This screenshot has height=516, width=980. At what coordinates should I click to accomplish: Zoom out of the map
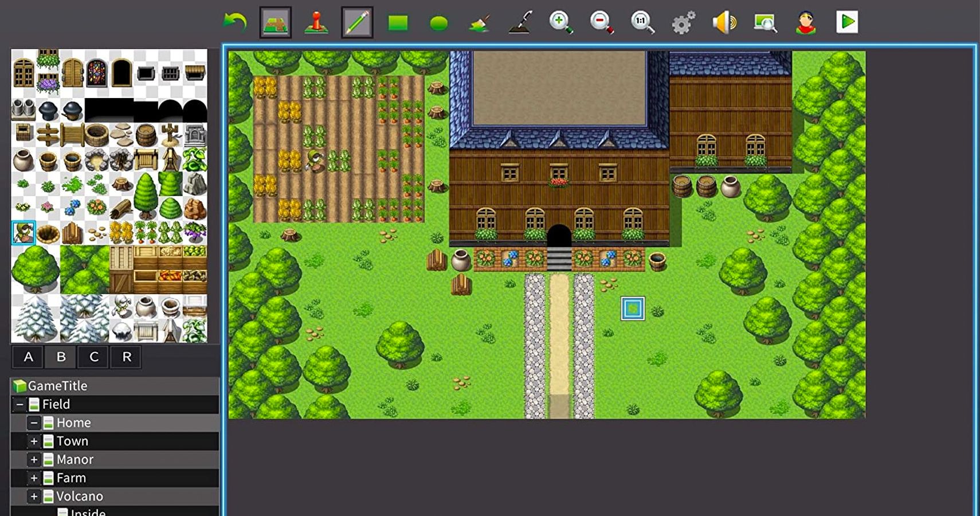(602, 22)
